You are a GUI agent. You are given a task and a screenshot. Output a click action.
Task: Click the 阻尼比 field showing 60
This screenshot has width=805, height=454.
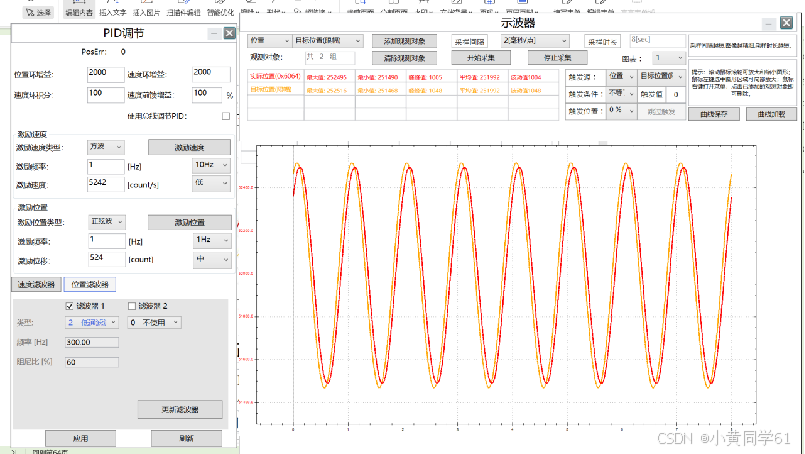(92, 362)
